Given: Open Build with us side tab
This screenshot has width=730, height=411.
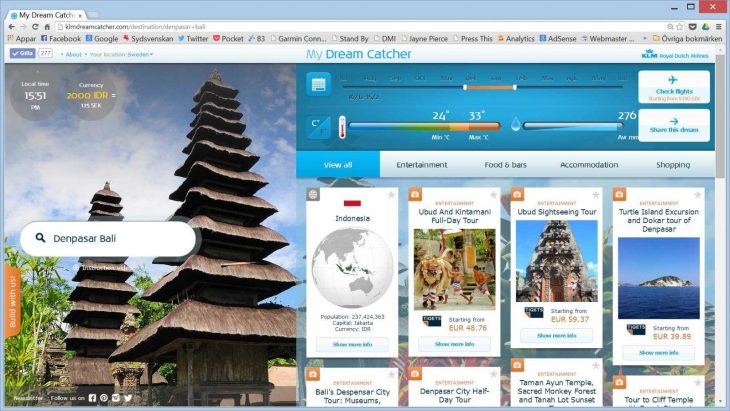Looking at the screenshot, I should pyautogui.click(x=13, y=301).
